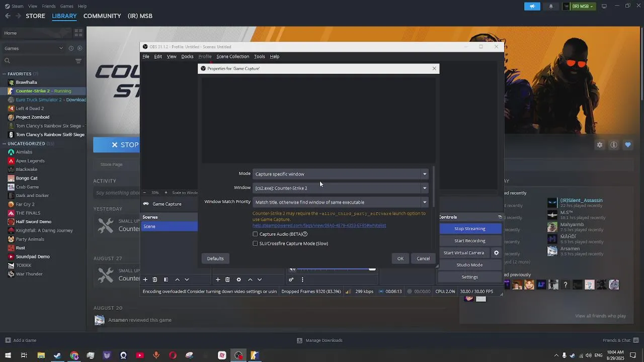644x362 pixels.
Task: Enter Studio Mode
Action: [x=470, y=265]
